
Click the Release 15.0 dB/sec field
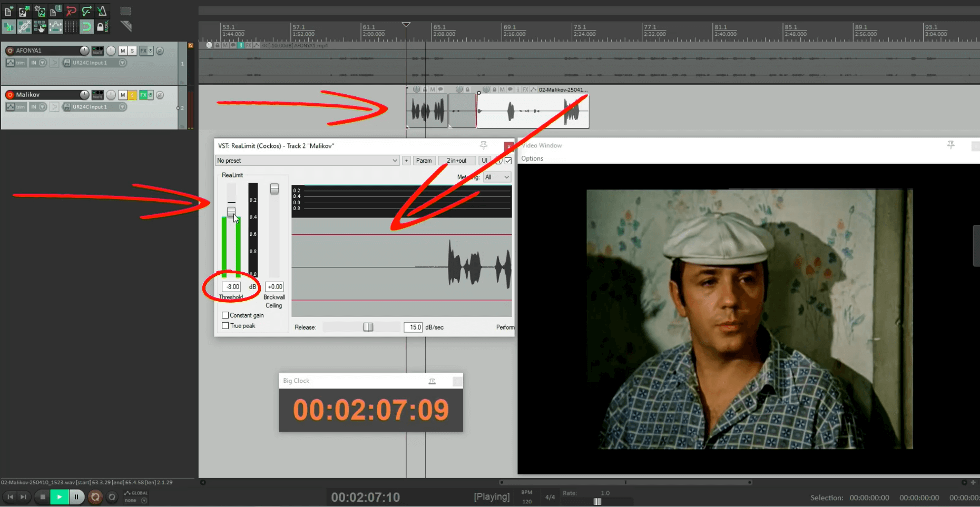tap(414, 327)
